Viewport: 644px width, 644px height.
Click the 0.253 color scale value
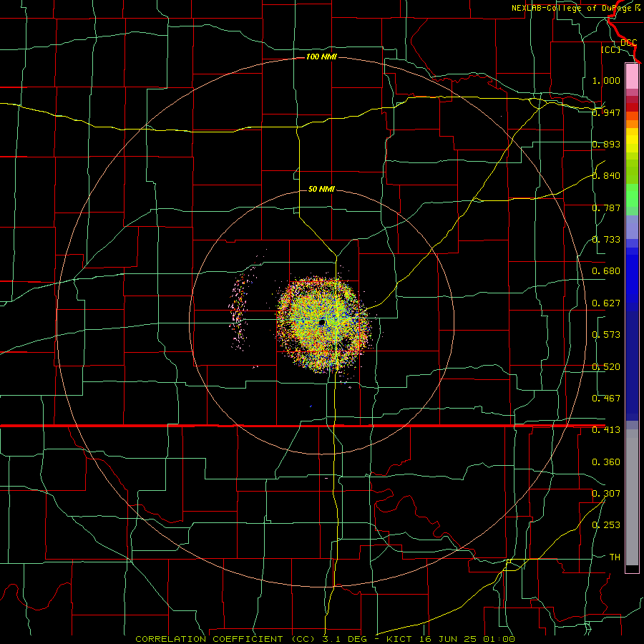click(606, 525)
